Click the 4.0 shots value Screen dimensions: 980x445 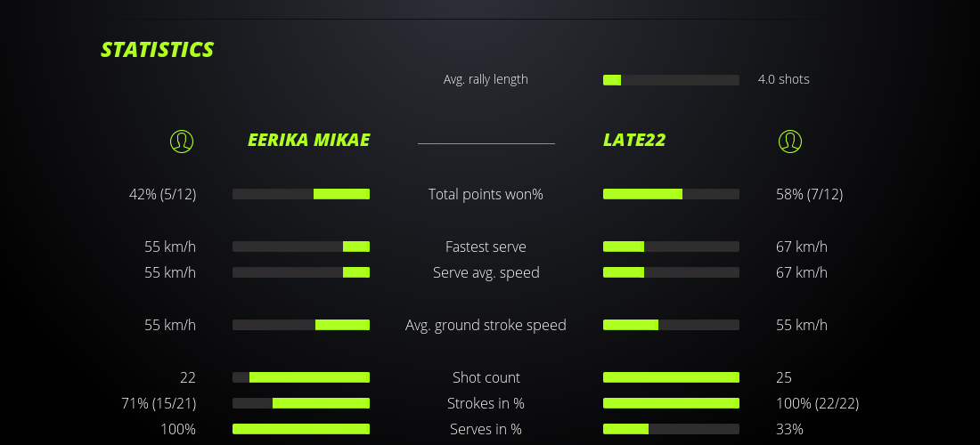pyautogui.click(x=783, y=79)
